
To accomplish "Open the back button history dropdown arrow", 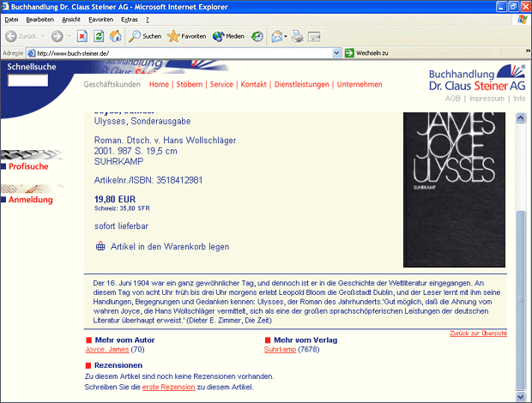I will click(42, 36).
